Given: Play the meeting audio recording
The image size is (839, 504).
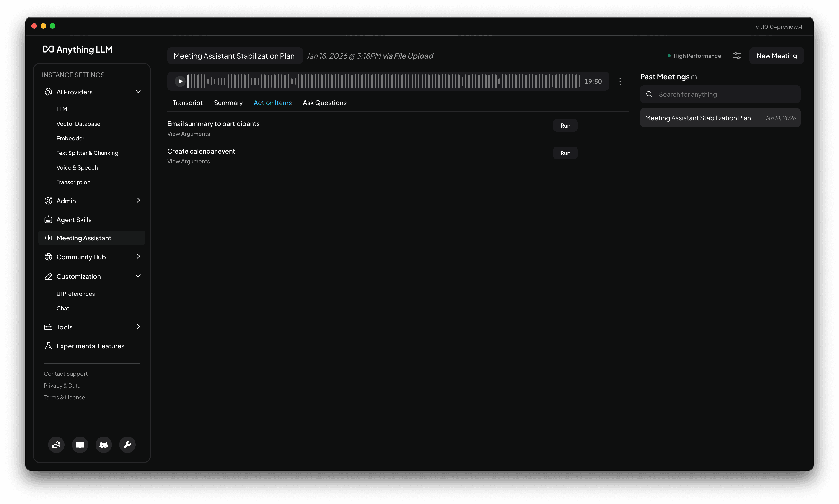Looking at the screenshot, I should point(180,81).
